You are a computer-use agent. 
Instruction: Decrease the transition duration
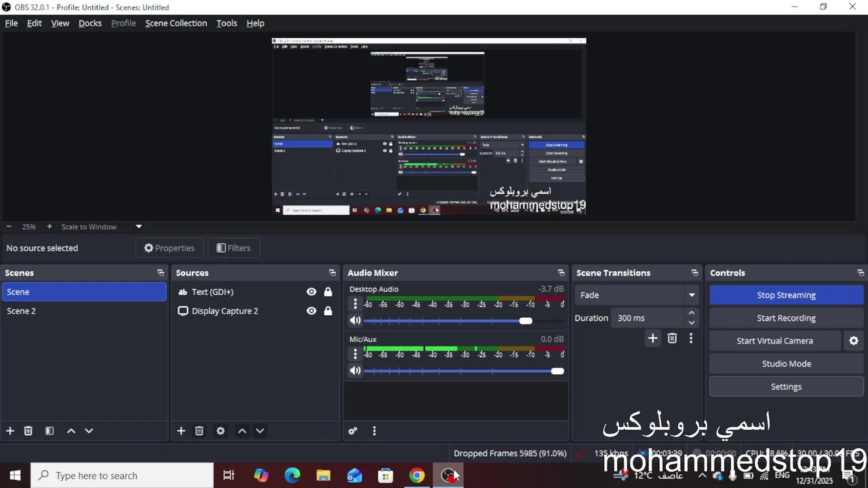coord(691,323)
